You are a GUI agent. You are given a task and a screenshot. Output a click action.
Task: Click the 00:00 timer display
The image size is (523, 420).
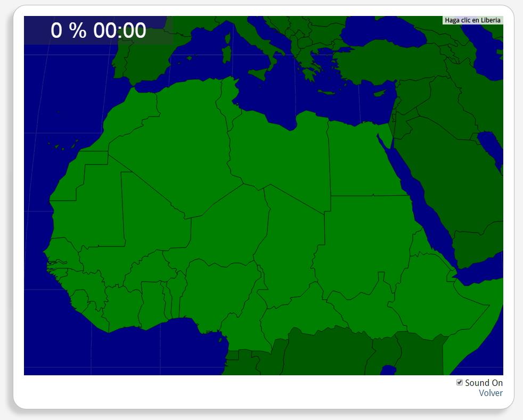tap(120, 30)
